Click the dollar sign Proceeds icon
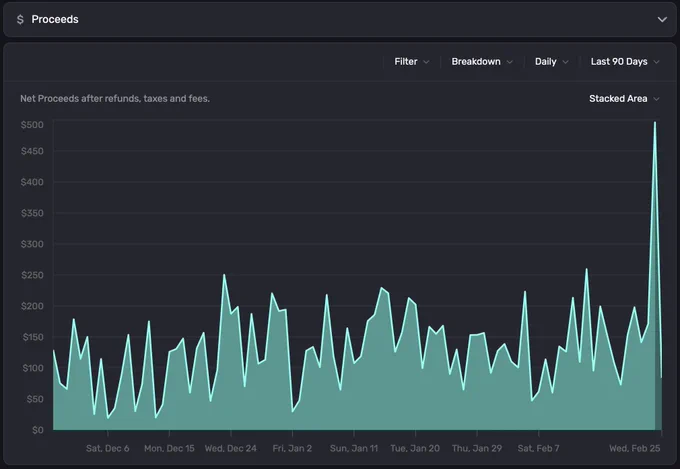The height and width of the screenshot is (469, 680). pyautogui.click(x=20, y=20)
